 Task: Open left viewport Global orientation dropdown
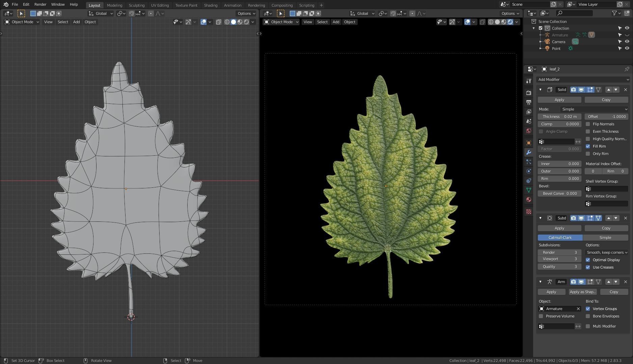click(101, 13)
